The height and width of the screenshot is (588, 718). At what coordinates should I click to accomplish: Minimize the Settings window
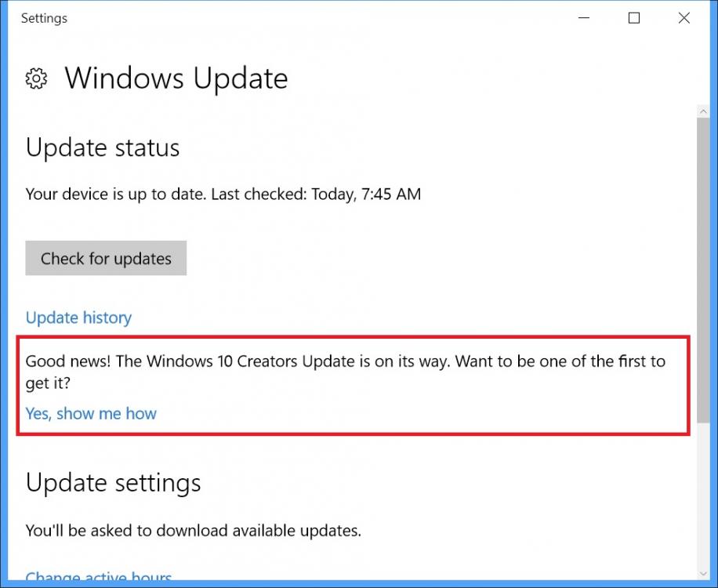pos(584,18)
